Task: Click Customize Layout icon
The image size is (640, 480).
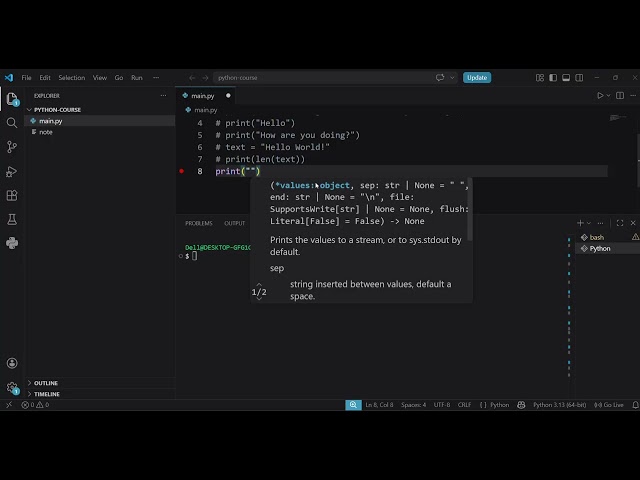Action: click(540, 78)
